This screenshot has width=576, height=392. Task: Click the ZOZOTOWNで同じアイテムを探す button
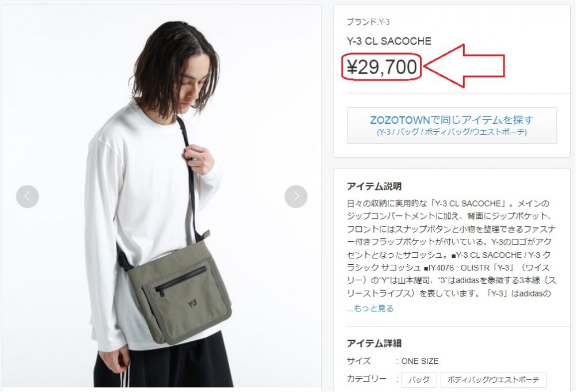(x=452, y=125)
